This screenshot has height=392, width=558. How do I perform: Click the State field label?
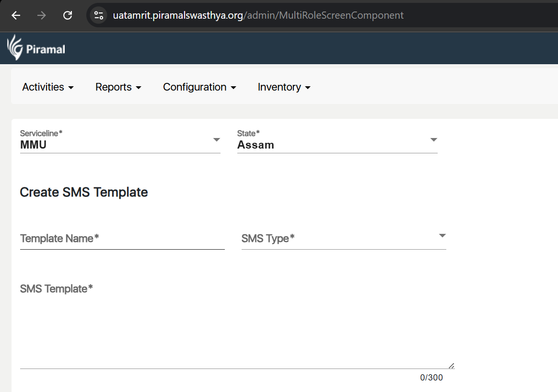click(248, 133)
